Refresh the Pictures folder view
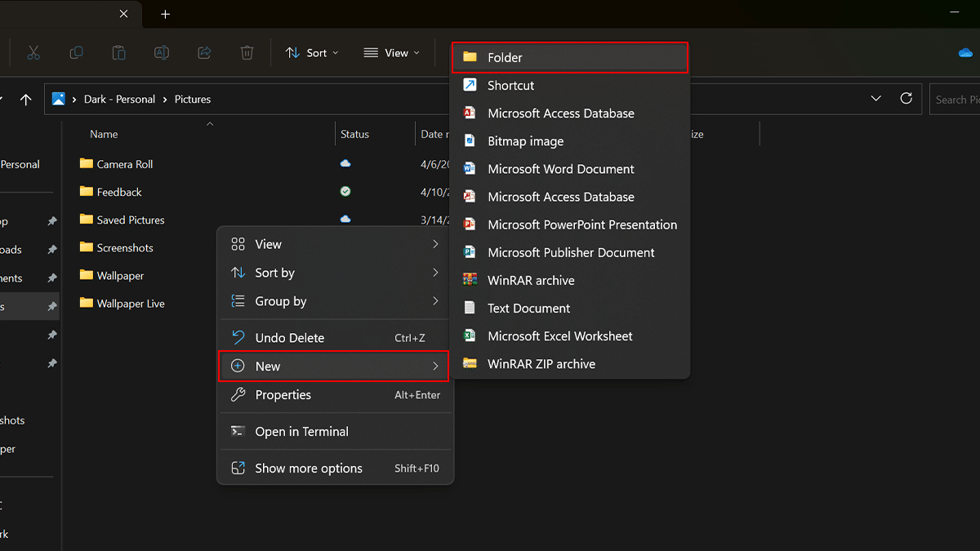This screenshot has height=551, width=980. 906,98
